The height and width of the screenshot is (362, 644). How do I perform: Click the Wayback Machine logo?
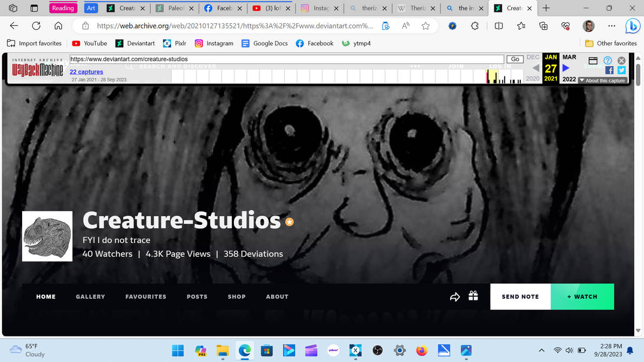(37, 69)
